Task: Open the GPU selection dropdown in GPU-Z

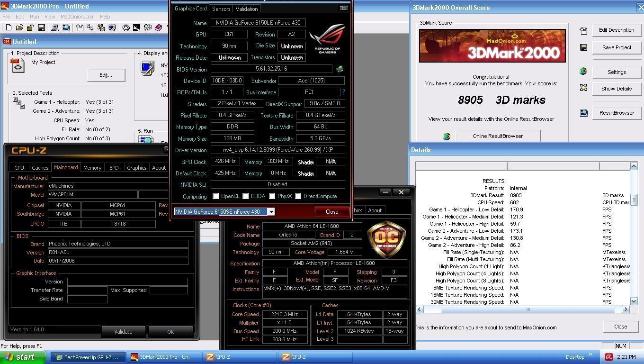Action: coord(271,212)
